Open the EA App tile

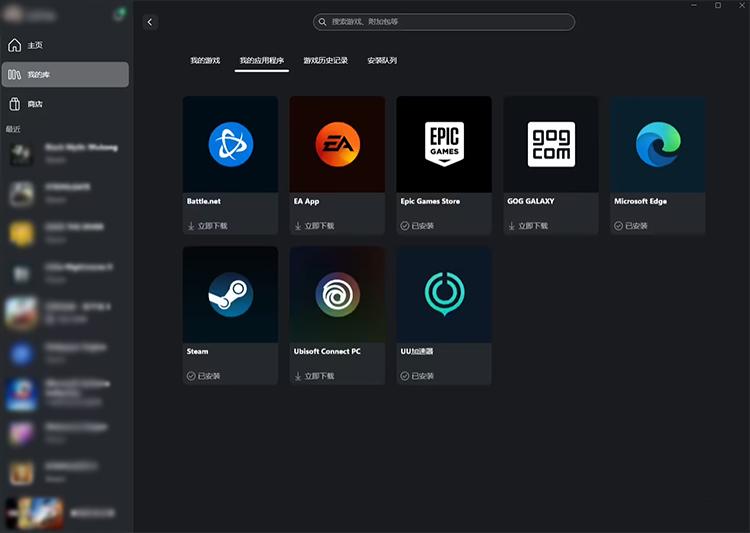tap(337, 145)
